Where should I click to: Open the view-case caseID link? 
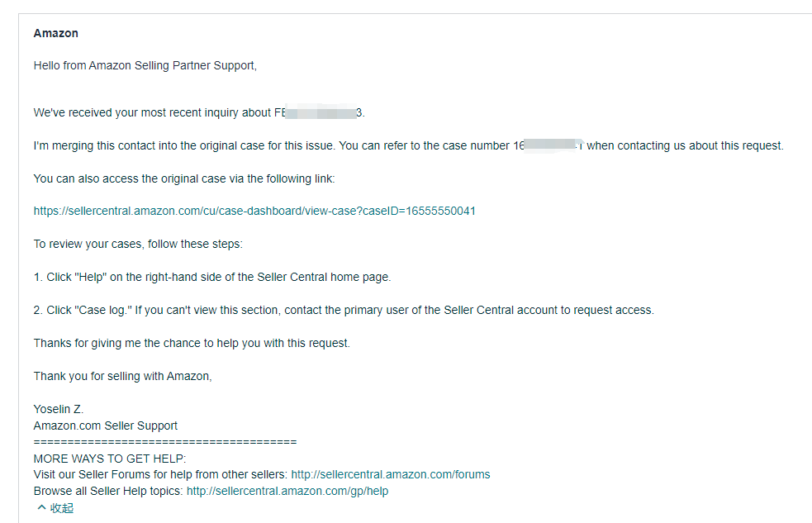point(254,212)
